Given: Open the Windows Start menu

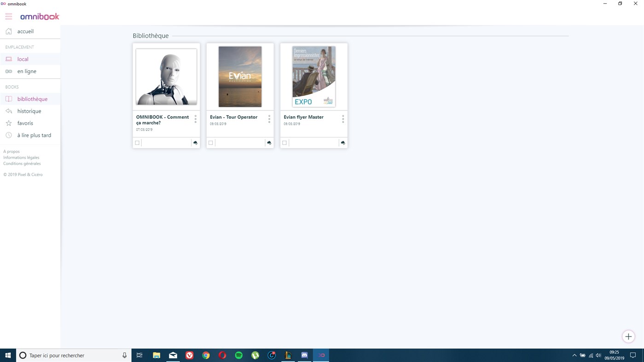Looking at the screenshot, I should coord(8,355).
